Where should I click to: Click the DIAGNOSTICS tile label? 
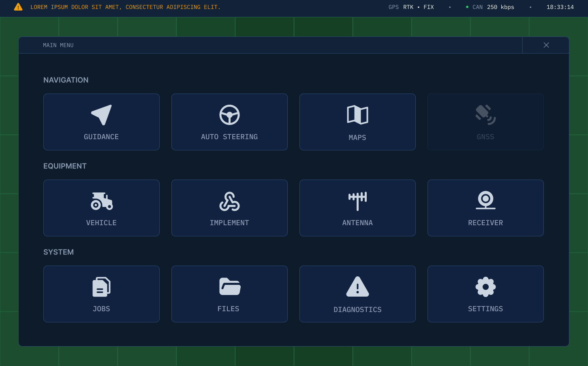tap(357, 310)
